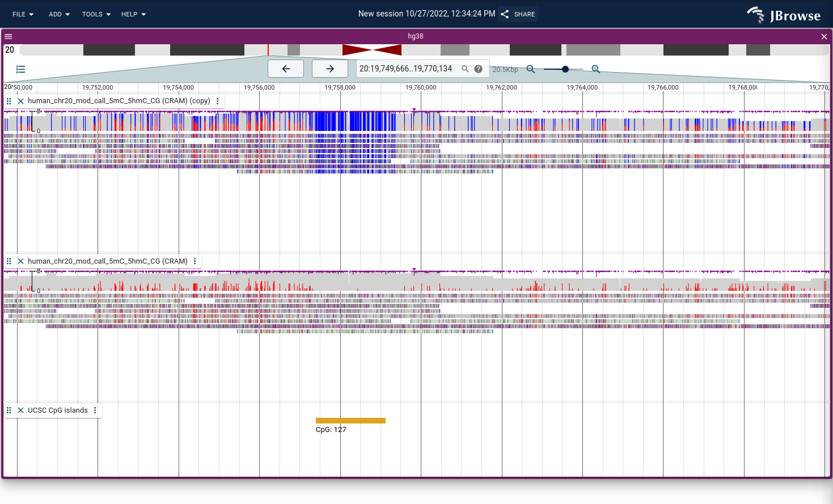Click the magnifier search icon in location box
Screen dimensions: 833x504
(x=465, y=69)
